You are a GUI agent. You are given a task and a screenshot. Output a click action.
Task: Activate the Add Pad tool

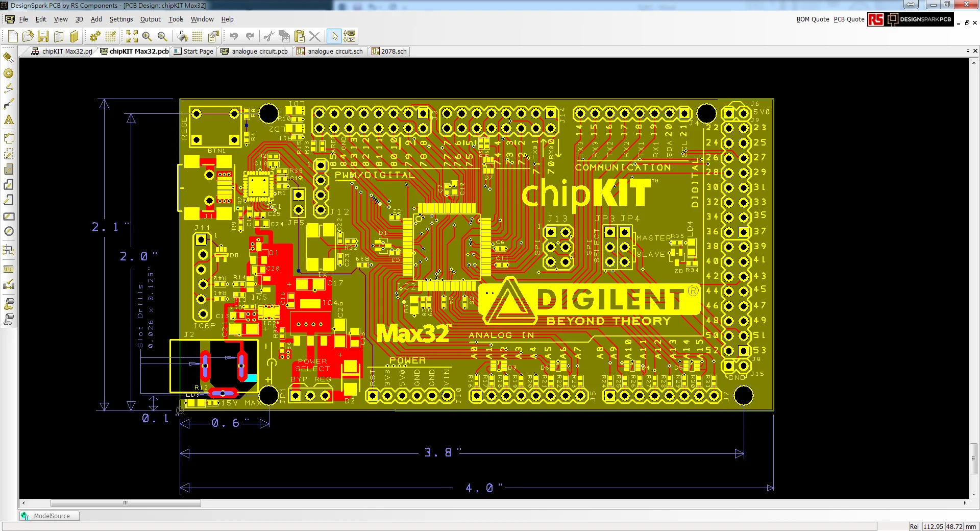pos(8,74)
